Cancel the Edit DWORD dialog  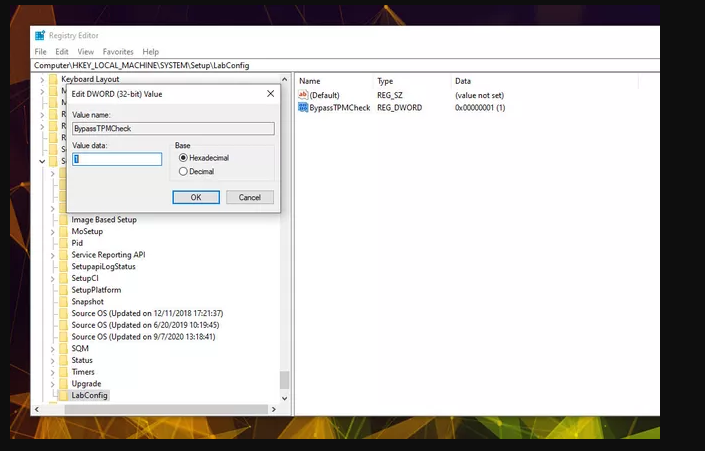[x=250, y=197]
